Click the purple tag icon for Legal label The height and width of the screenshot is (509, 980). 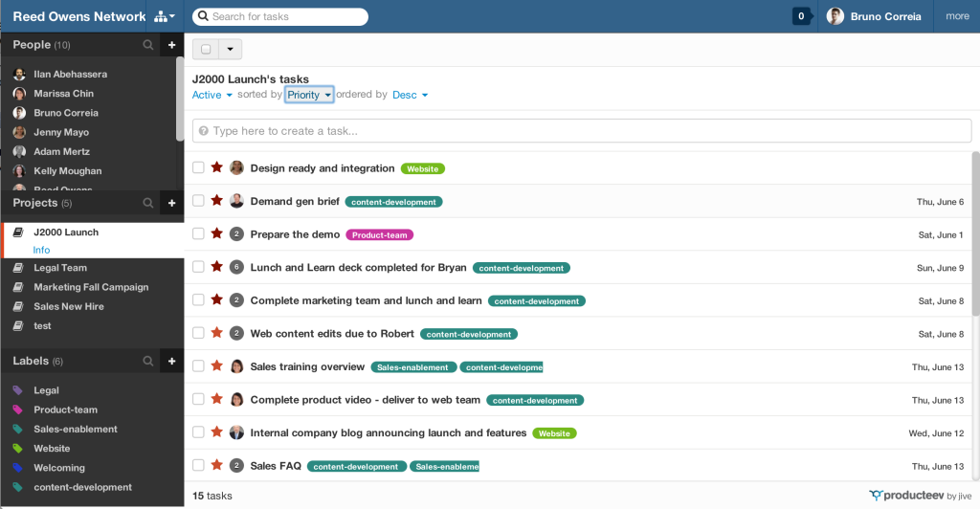click(x=18, y=390)
